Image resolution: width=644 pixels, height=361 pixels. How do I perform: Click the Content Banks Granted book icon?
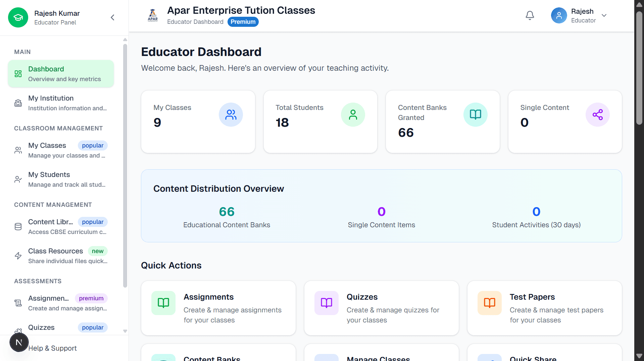click(476, 115)
